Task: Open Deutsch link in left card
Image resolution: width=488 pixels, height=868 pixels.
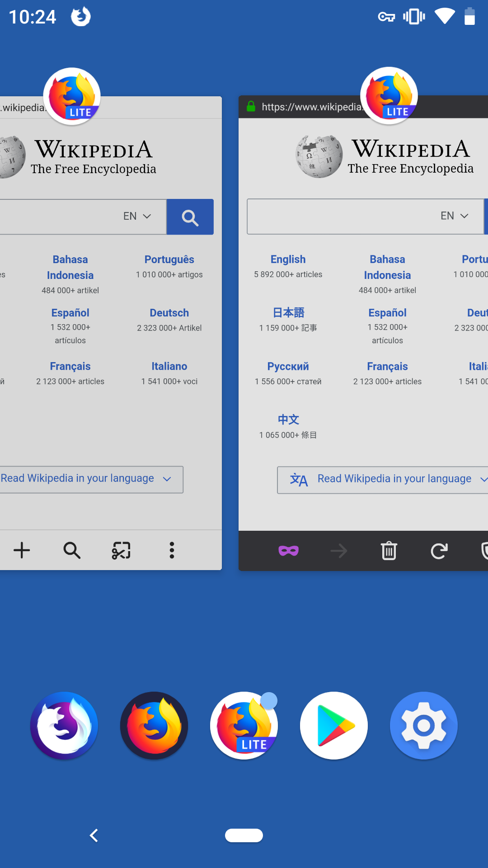Action: coord(169,313)
